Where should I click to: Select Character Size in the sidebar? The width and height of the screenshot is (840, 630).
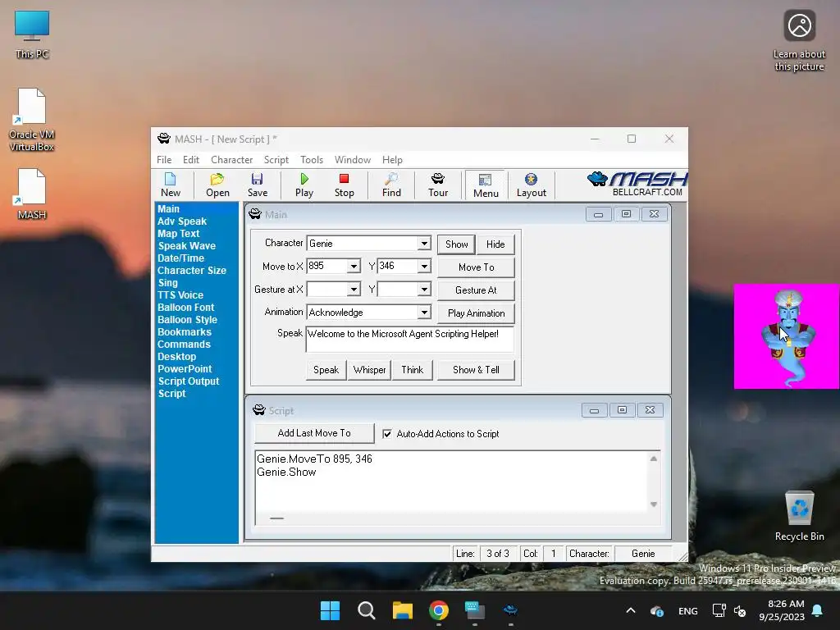pos(191,271)
